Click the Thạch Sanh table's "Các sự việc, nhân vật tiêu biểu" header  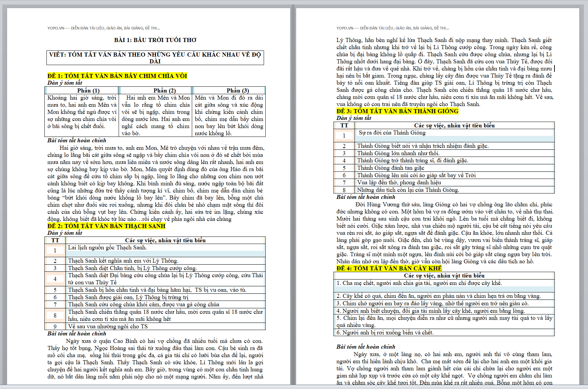pos(165,240)
